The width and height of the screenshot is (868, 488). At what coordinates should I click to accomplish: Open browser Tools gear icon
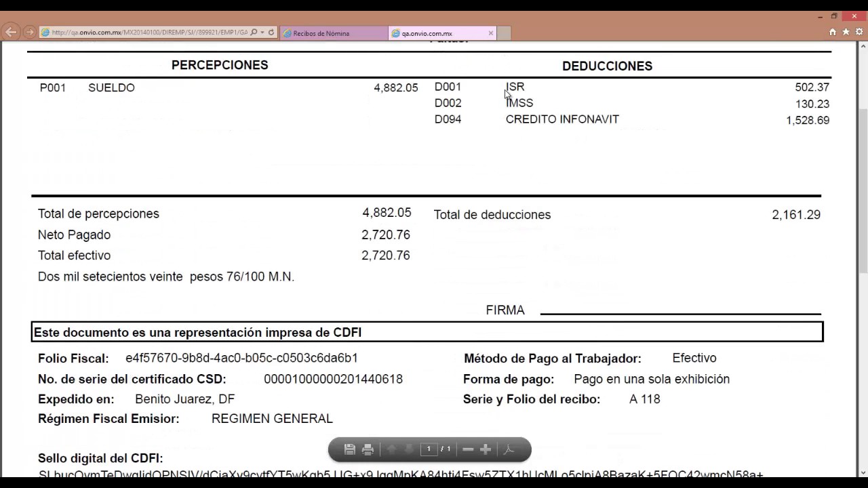click(859, 32)
